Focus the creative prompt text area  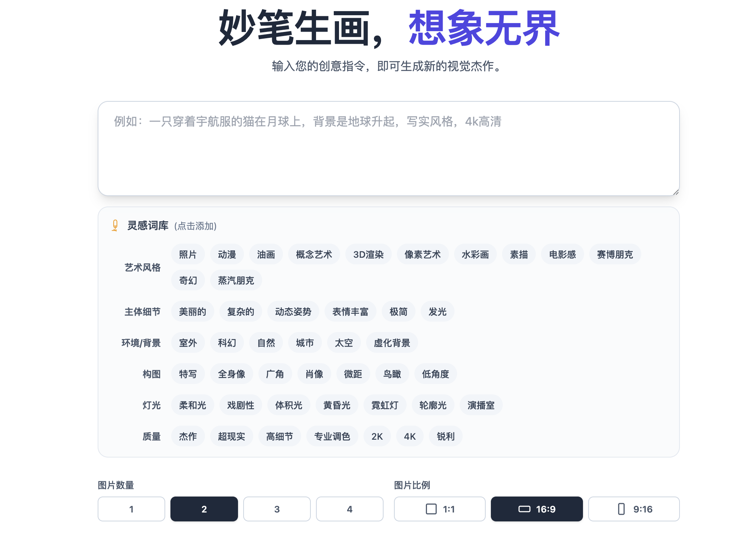(x=388, y=149)
